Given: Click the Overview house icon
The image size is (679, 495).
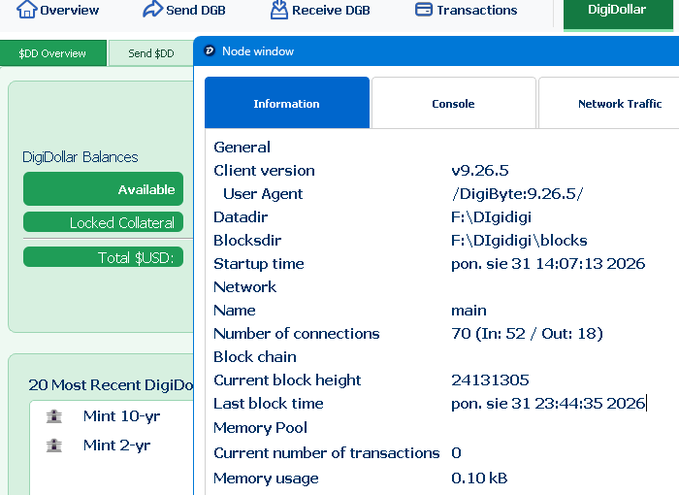Looking at the screenshot, I should pyautogui.click(x=26, y=9).
